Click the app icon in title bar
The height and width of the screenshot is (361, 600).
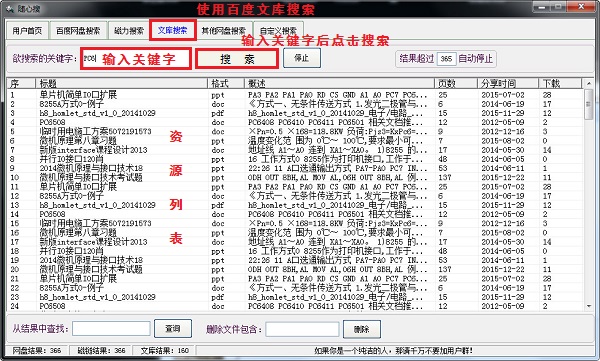click(10, 8)
